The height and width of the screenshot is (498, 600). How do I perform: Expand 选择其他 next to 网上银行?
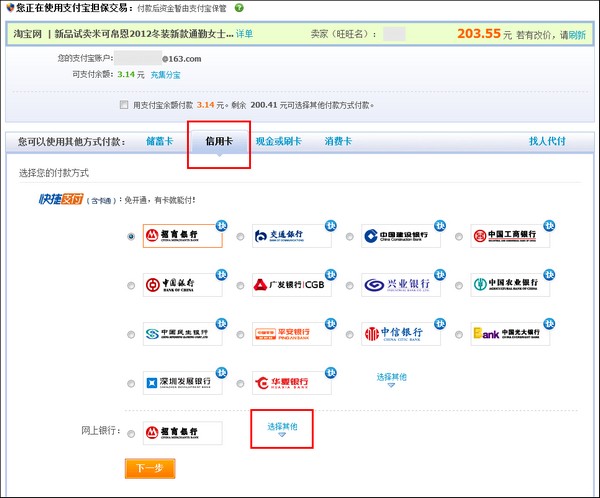pyautogui.click(x=282, y=428)
